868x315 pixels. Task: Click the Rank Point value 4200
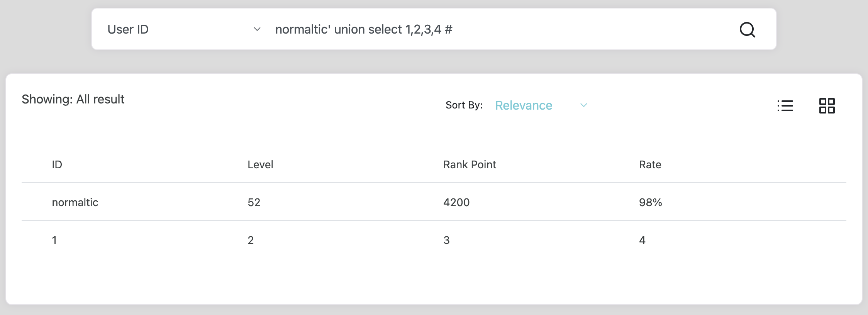(456, 202)
